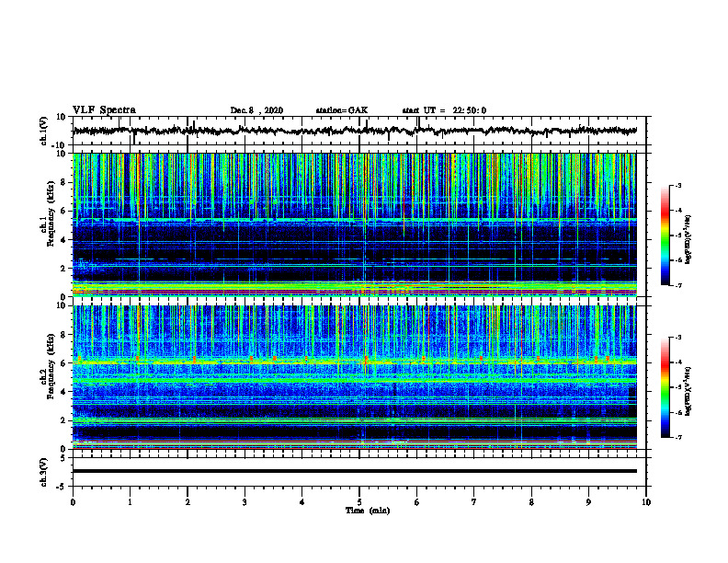
Task: Click the flat ch.3 voltage trace line
Action: 355,471
